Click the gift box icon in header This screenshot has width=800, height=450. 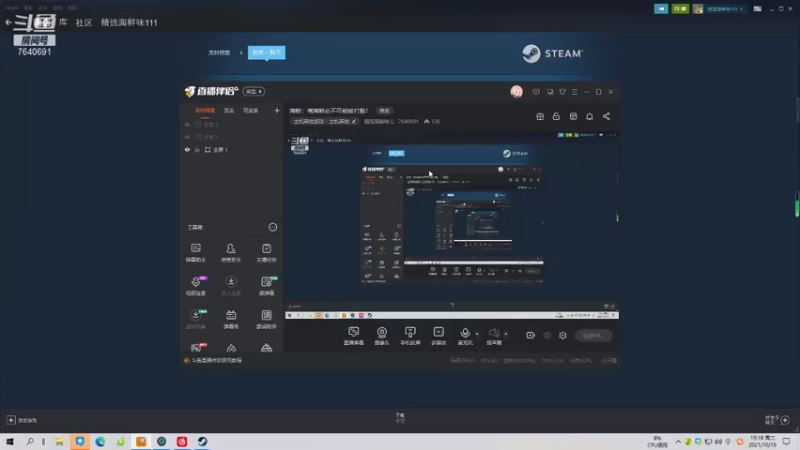540,116
